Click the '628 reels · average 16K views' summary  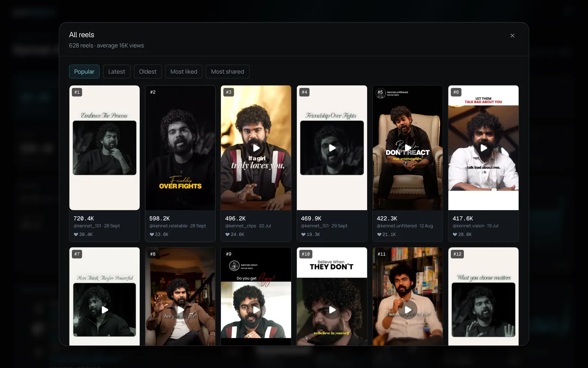pyautogui.click(x=107, y=46)
